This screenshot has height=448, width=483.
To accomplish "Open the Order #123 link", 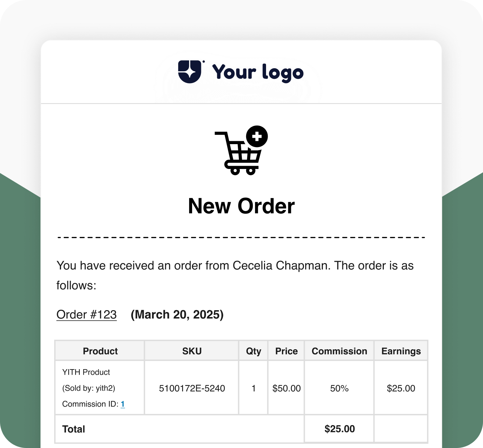I will point(87,314).
